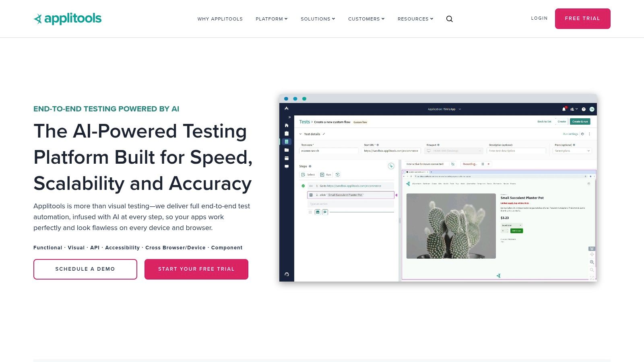Expand the Solutions dropdown menu
The width and height of the screenshot is (644, 362).
coord(318,19)
